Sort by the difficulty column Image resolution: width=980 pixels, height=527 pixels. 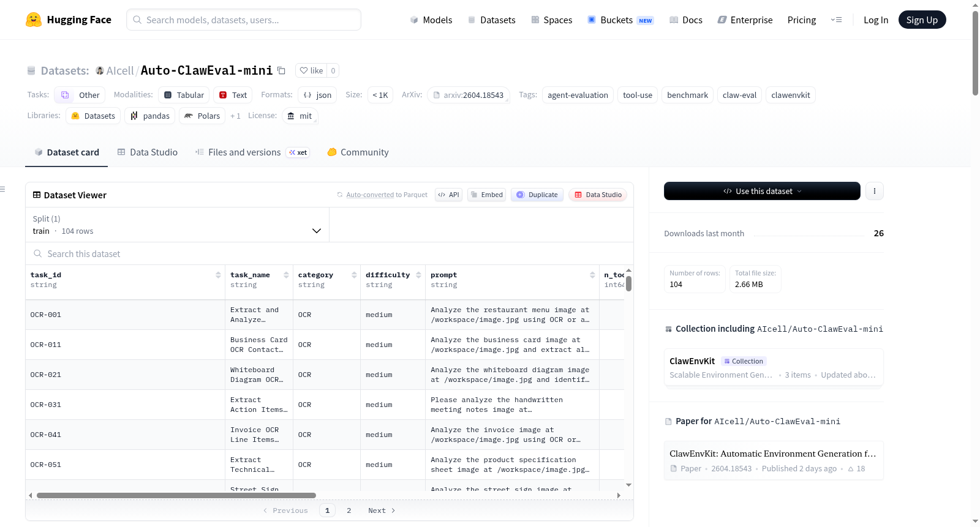tap(418, 275)
